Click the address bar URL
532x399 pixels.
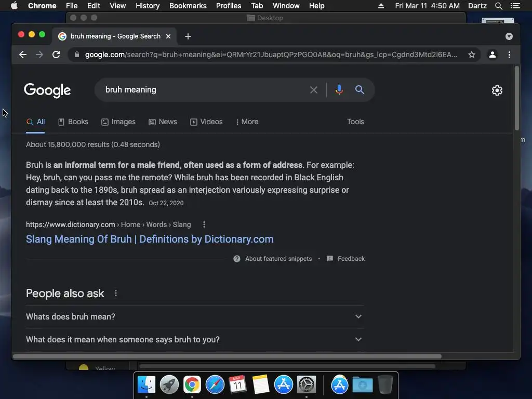click(271, 55)
